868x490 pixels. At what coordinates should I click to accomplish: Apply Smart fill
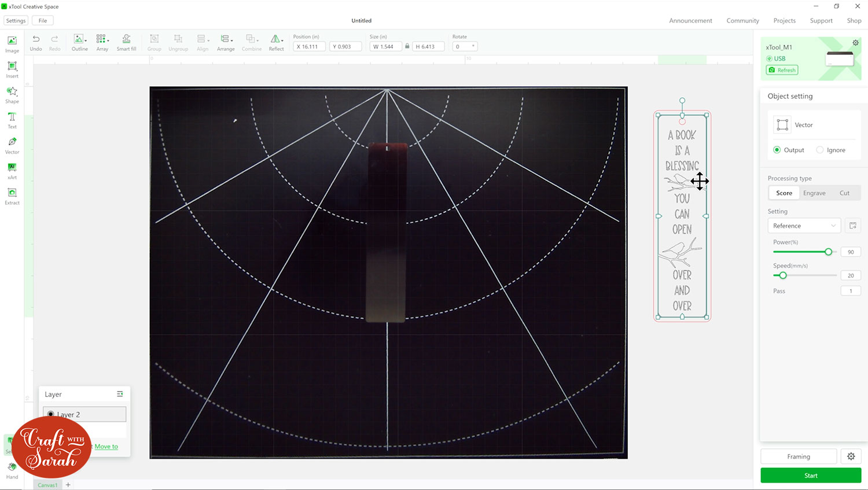126,43
